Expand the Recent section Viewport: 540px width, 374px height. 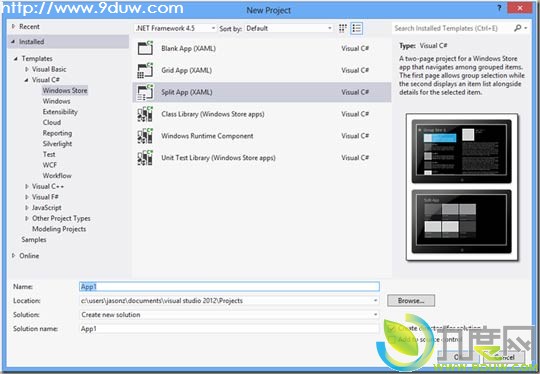(13, 27)
